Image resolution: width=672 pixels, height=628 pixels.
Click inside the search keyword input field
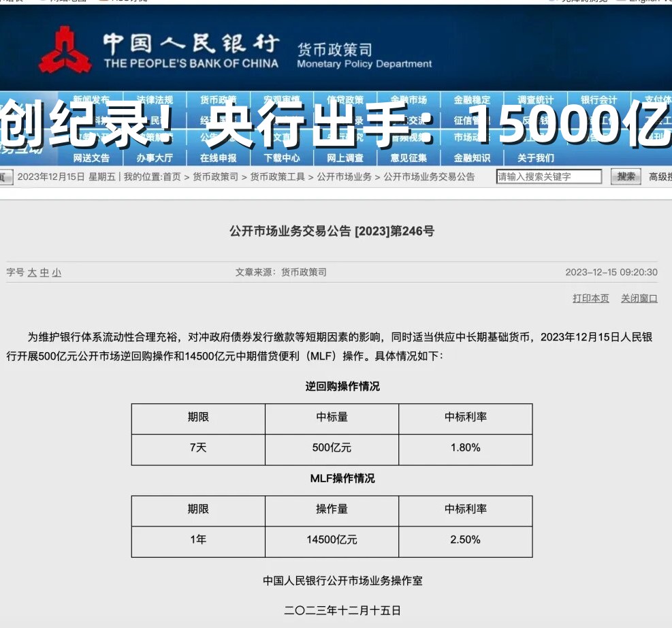click(x=550, y=176)
